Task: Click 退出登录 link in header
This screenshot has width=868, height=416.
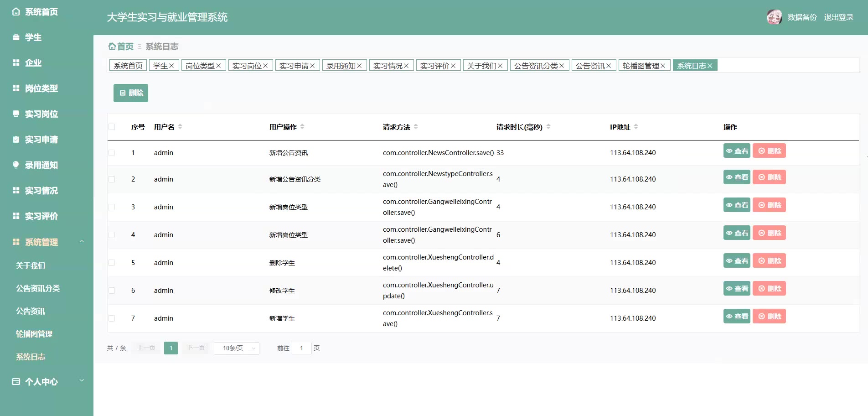Action: pyautogui.click(x=838, y=17)
